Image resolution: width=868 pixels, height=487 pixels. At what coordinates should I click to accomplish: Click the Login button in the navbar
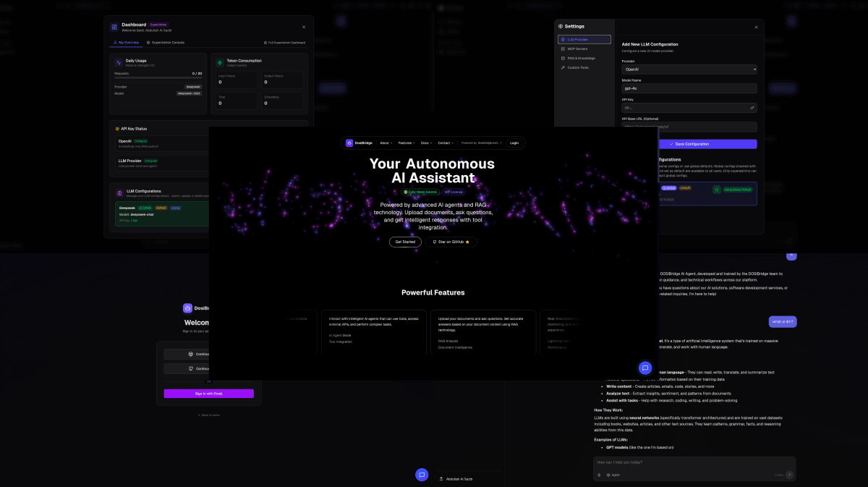coord(514,143)
